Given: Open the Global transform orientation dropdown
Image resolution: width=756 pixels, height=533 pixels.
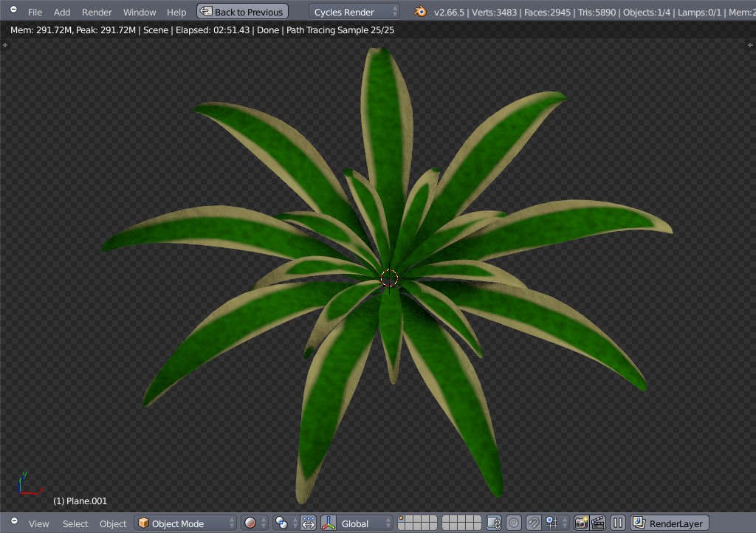Looking at the screenshot, I should [365, 523].
